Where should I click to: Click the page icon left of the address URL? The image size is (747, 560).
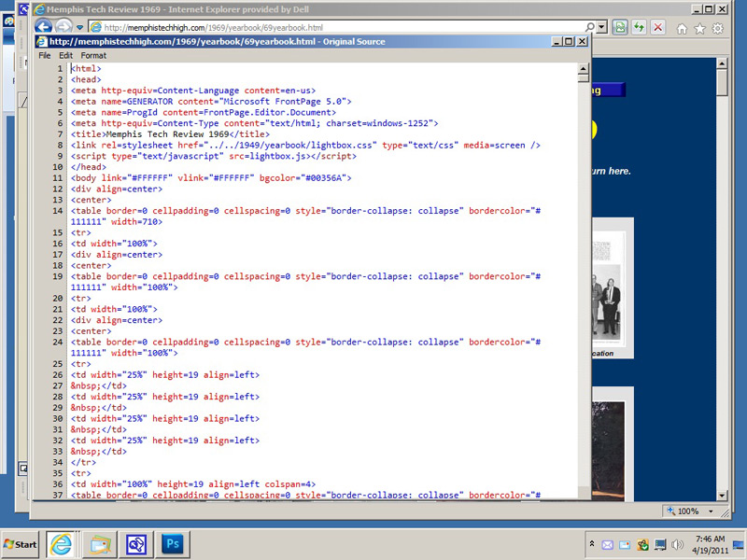[96, 27]
